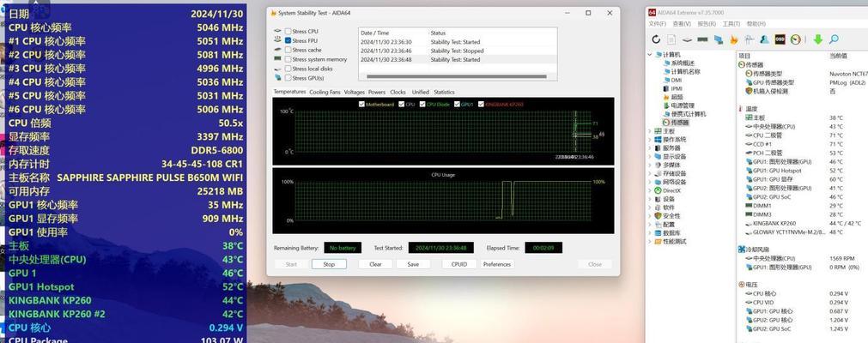Toggle the OSD panel toolbar icon

[780, 39]
